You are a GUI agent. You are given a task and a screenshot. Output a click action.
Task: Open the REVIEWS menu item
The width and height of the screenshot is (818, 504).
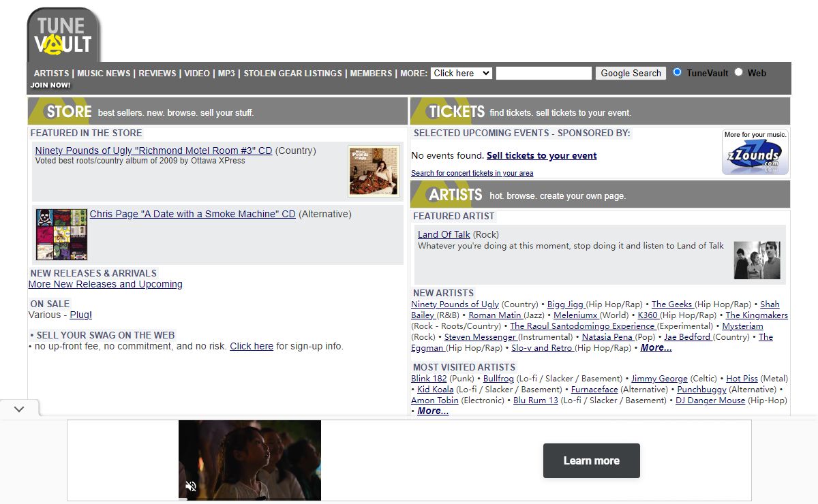coord(157,74)
